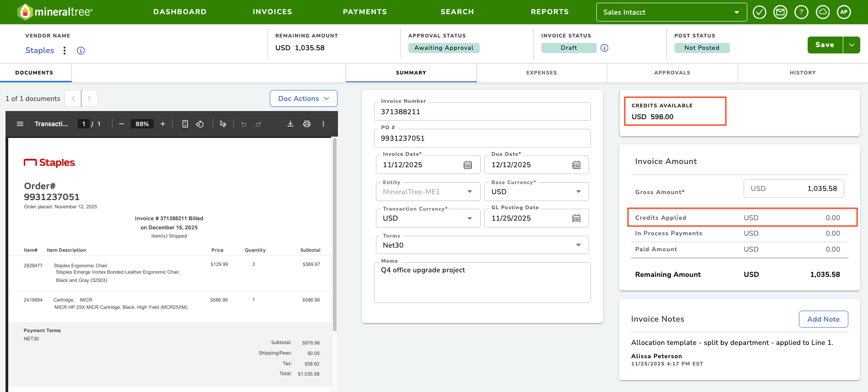868x392 pixels.
Task: Open the Search menu
Action: (457, 12)
